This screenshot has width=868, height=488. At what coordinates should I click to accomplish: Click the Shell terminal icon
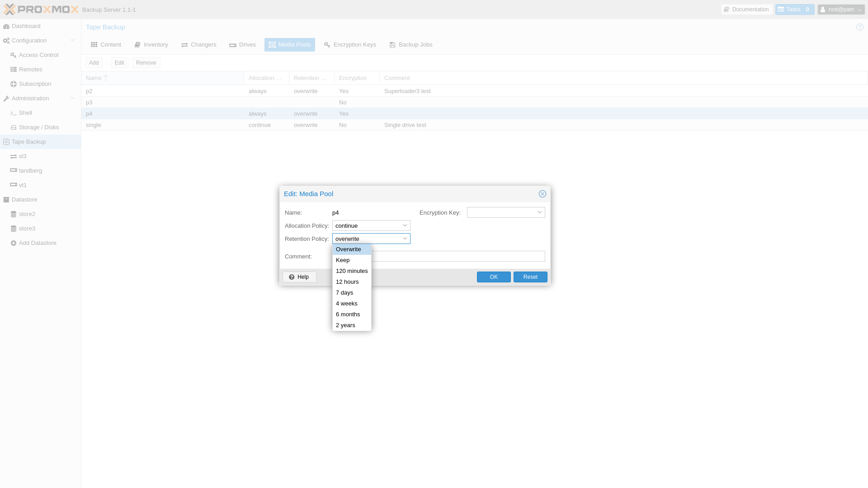[14, 113]
